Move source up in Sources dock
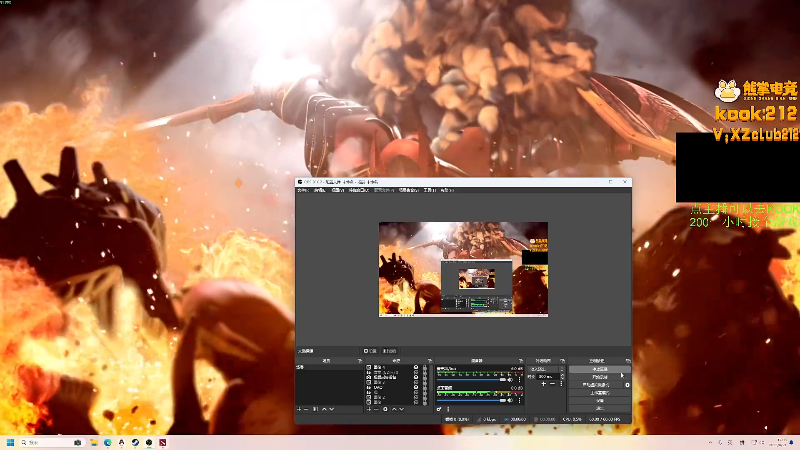Screen dimensions: 800x450 tap(394, 409)
